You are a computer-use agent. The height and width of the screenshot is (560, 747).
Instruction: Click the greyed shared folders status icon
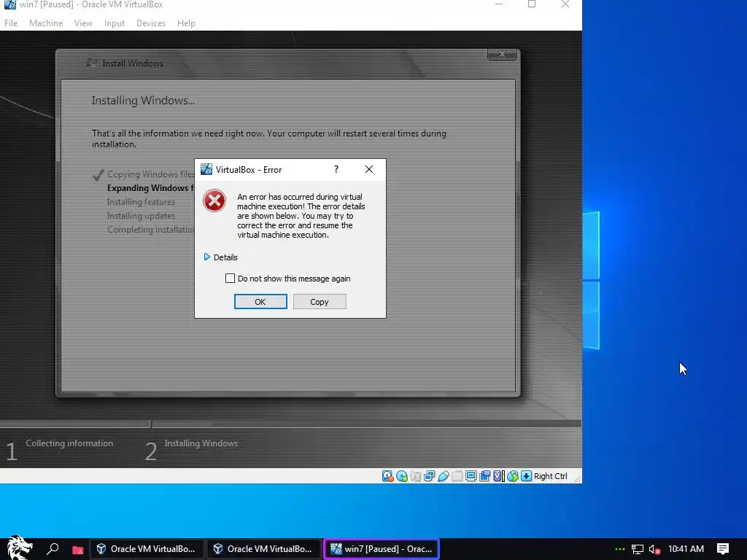457,476
